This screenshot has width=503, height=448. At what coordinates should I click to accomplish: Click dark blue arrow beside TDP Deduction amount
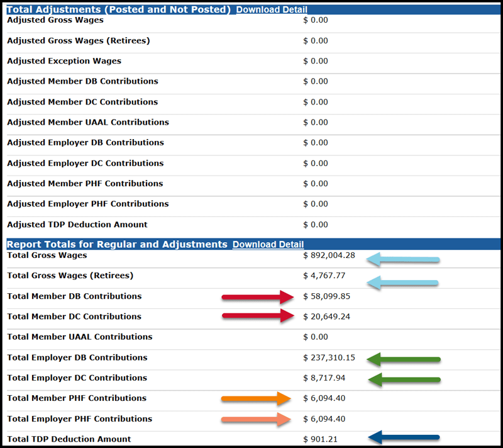pos(404,437)
